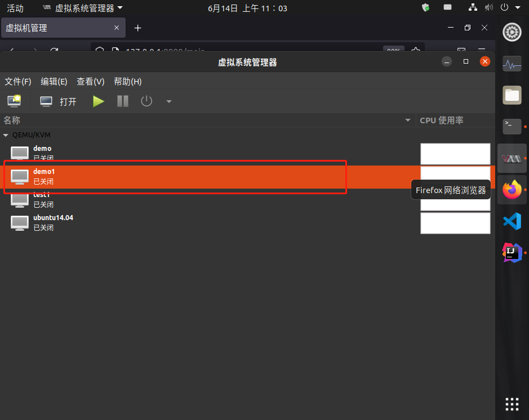Select the demo1 virtual machine
The height and width of the screenshot is (420, 529).
248,177
